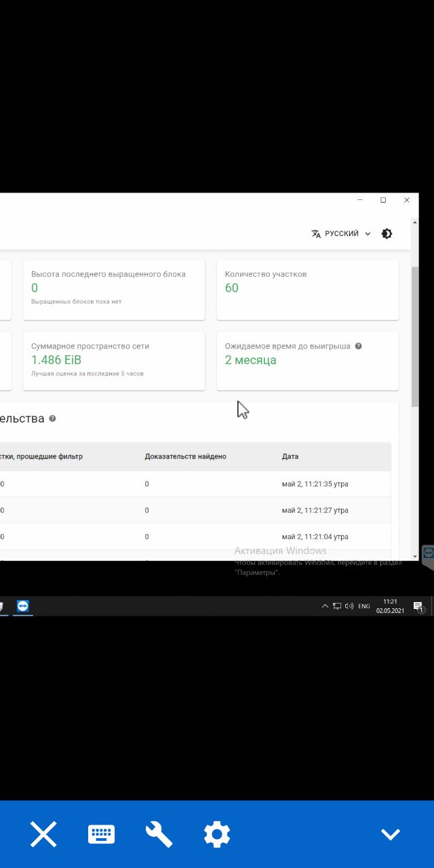Click the row dated май 2, 11:21:27 утра
Screen dimensions: 434x868
pos(195,511)
